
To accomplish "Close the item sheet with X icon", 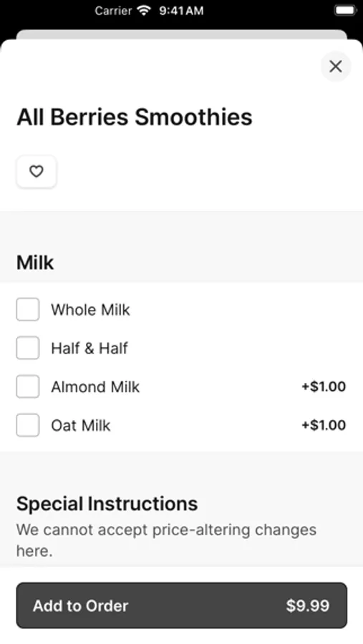I will coord(336,66).
